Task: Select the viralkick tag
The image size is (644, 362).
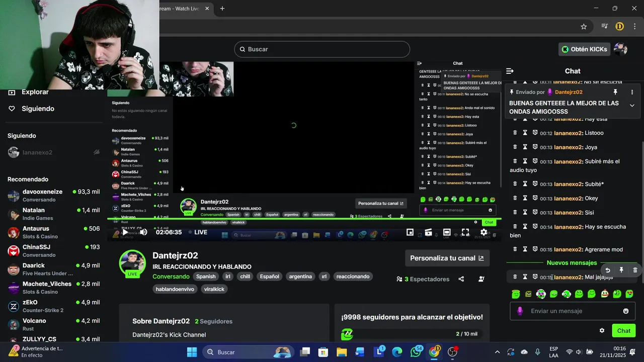Action: [x=214, y=289]
